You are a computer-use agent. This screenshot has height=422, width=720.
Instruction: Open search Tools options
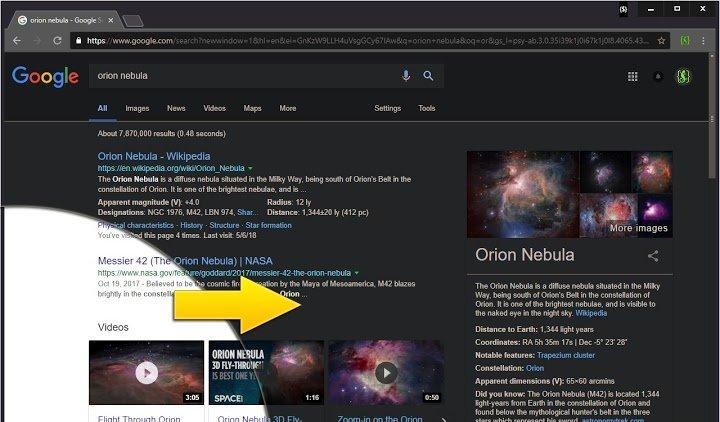pyautogui.click(x=427, y=108)
